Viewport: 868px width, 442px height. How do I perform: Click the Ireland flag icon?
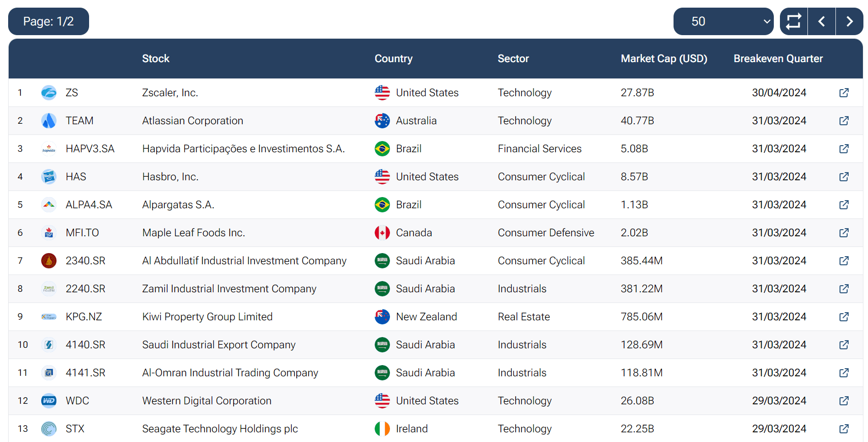382,429
